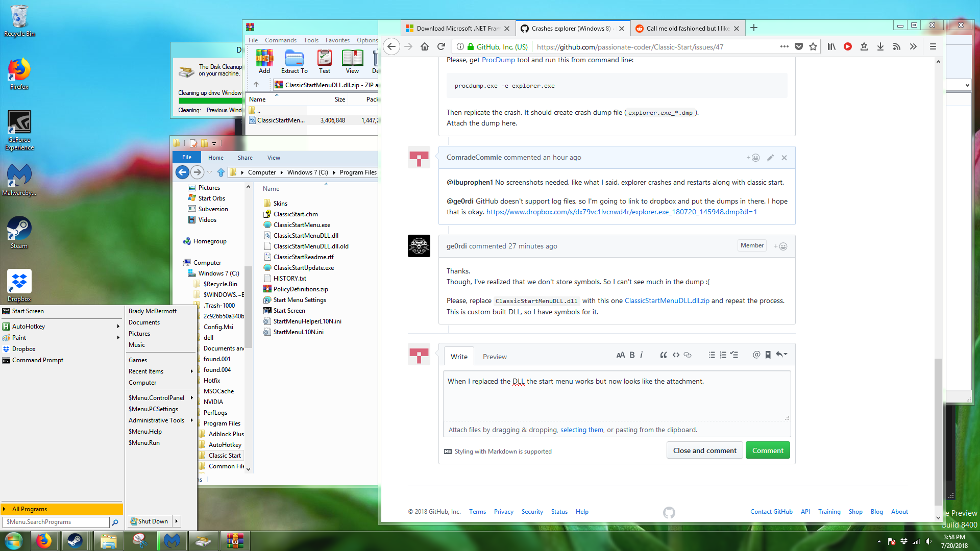Open the Favorites menu in WinRAR
Image resolution: width=980 pixels, height=551 pixels.
337,40
